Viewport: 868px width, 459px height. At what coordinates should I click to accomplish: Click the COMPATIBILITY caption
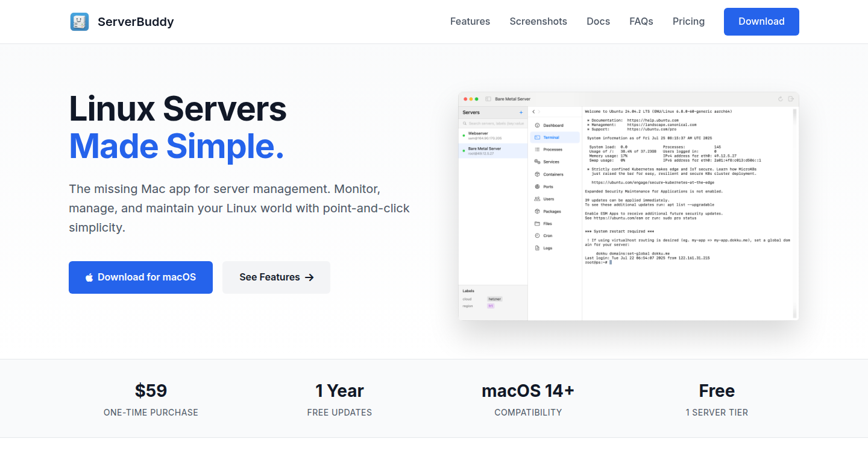(528, 413)
